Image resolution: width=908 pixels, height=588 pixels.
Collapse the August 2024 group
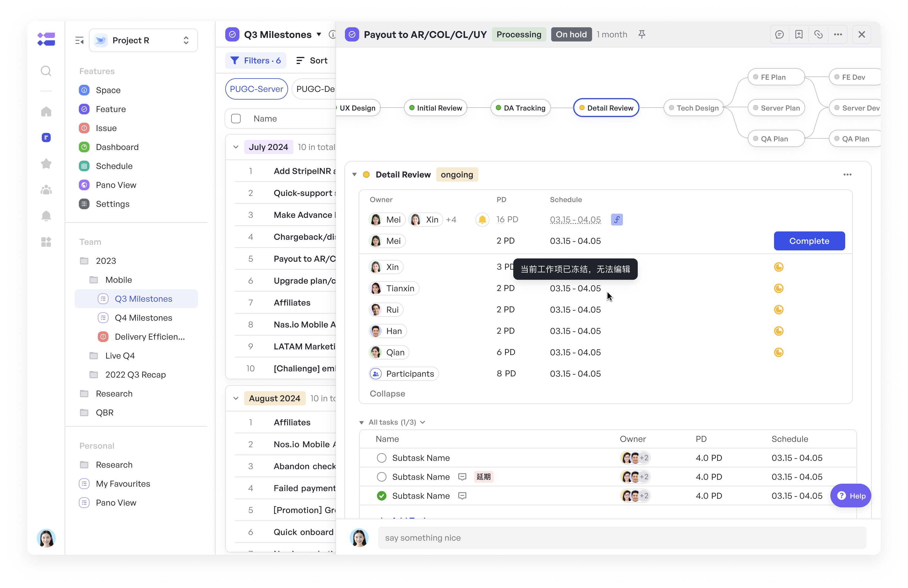click(236, 398)
